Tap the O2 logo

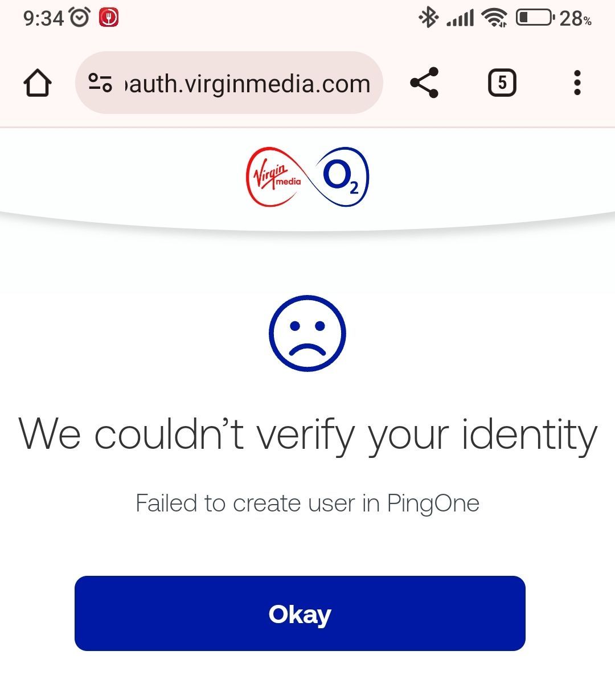click(x=342, y=177)
